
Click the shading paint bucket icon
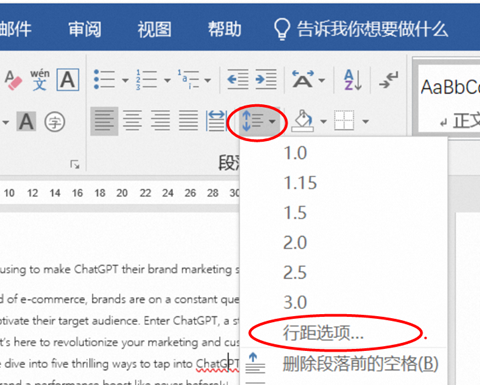pyautogui.click(x=303, y=121)
